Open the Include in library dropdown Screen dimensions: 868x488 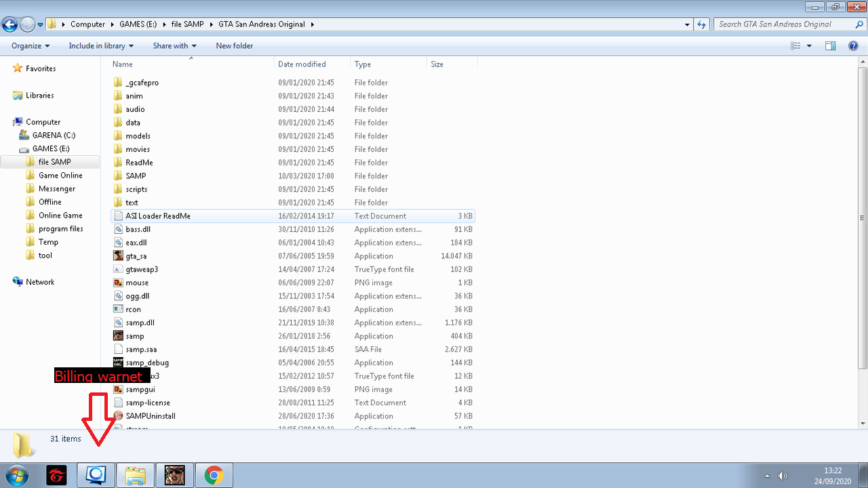101,46
